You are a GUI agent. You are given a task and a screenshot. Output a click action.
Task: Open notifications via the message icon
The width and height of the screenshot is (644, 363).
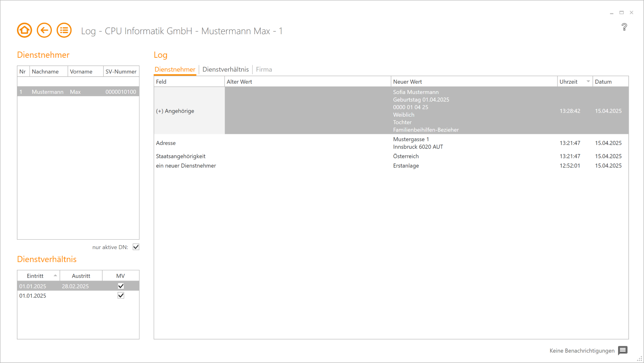point(622,350)
